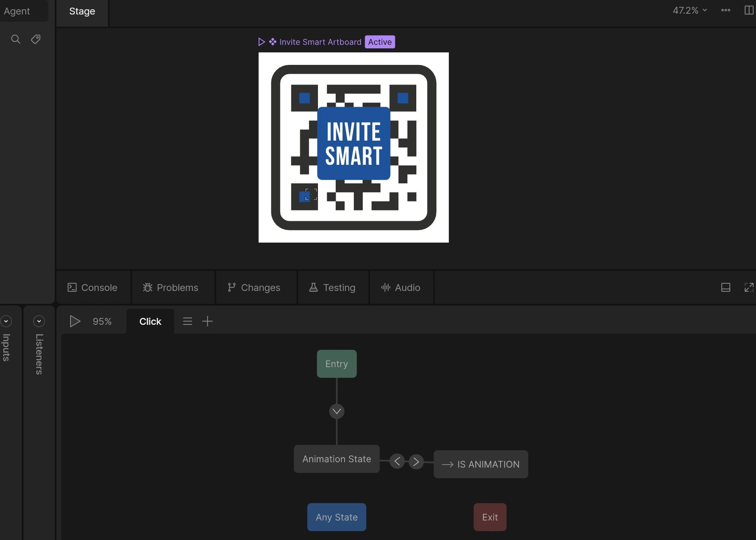Select the downward transition arrow below Entry

click(x=337, y=411)
